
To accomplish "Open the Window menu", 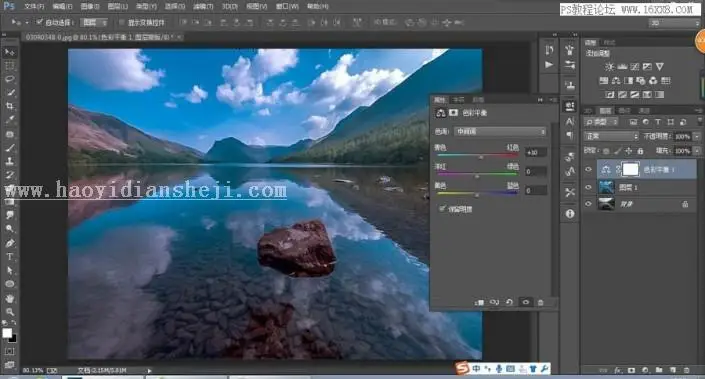I will [287, 6].
